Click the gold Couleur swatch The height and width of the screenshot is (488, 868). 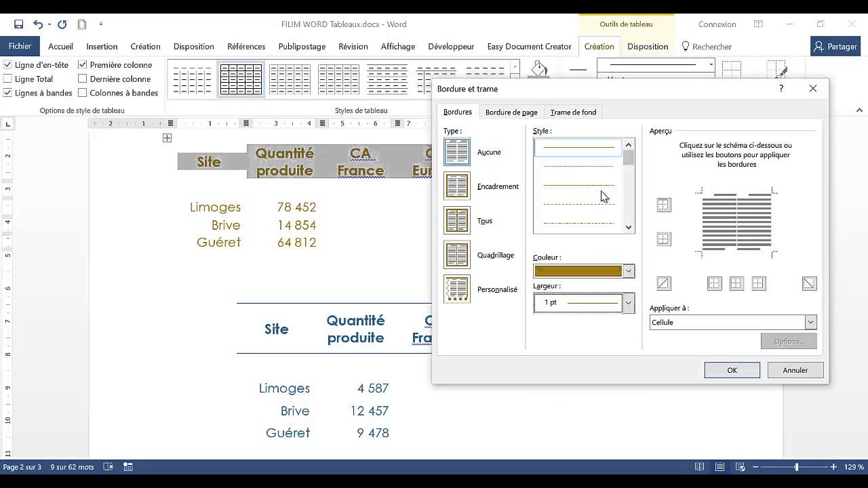click(578, 271)
